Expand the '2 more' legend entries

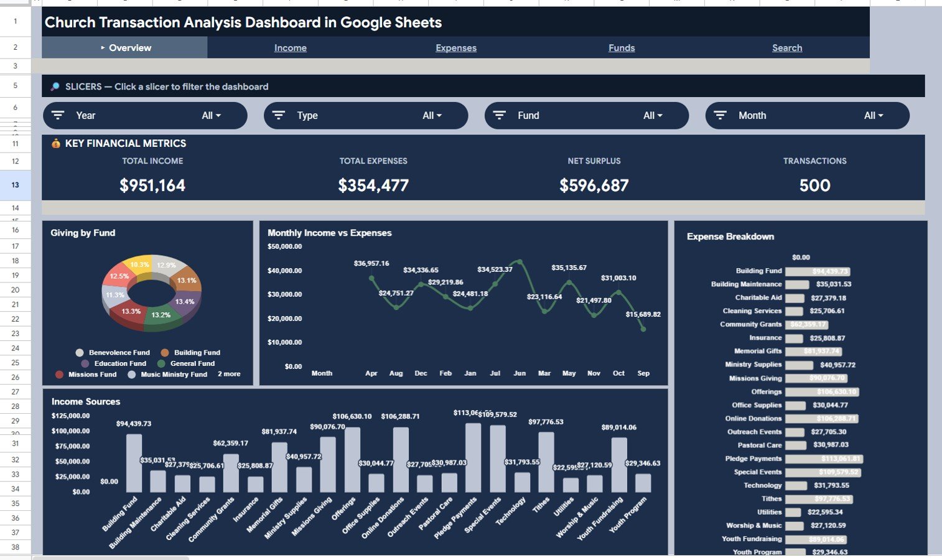click(x=229, y=374)
